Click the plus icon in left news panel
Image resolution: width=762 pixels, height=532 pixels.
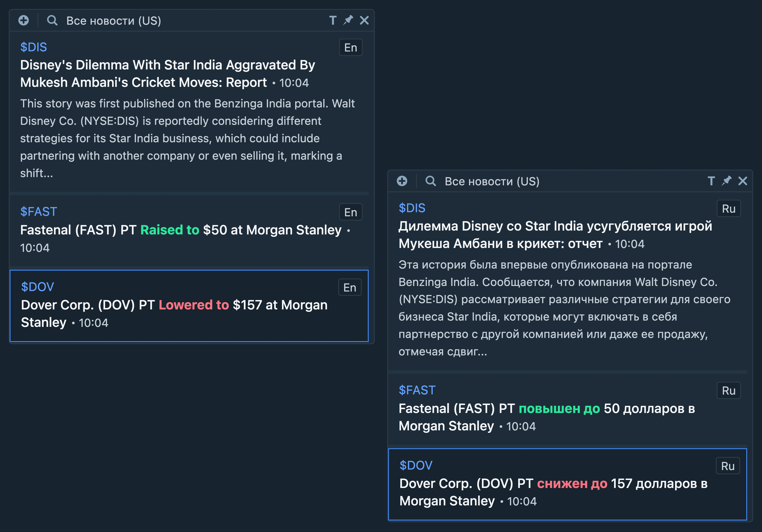pos(23,21)
